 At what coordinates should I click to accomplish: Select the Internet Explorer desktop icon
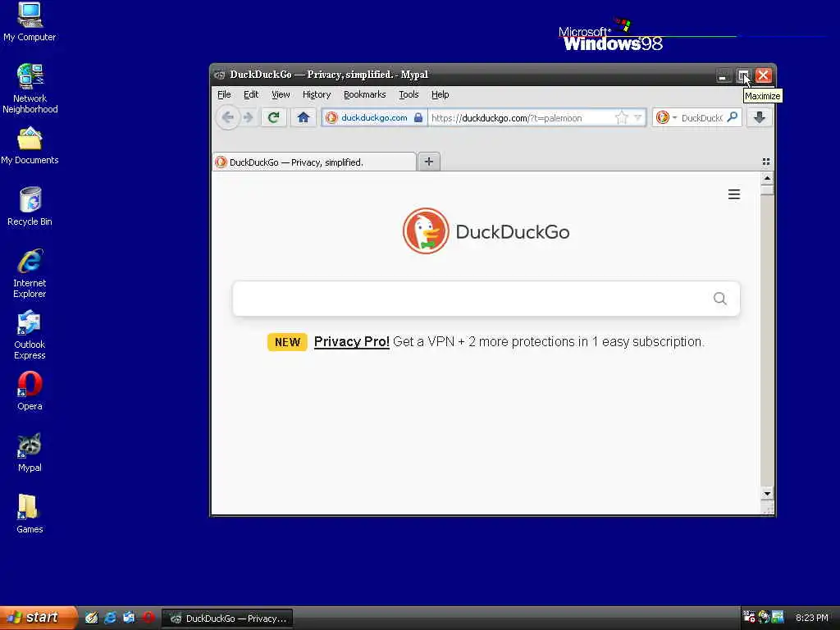30,273
